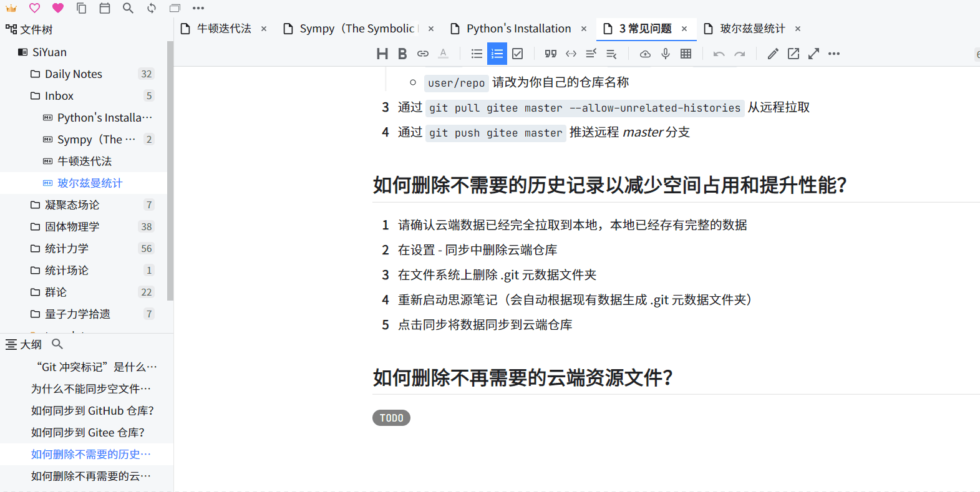Toggle the ordered list button
The height and width of the screenshot is (492, 980).
point(497,54)
